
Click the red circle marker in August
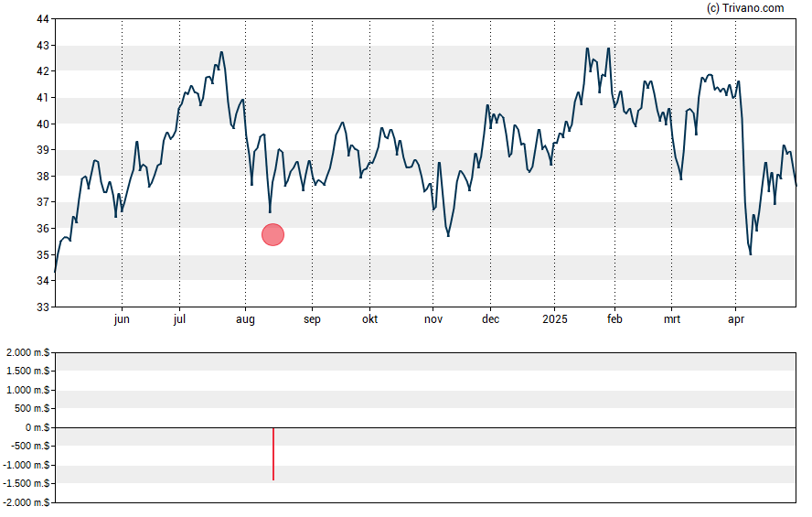coord(272,234)
